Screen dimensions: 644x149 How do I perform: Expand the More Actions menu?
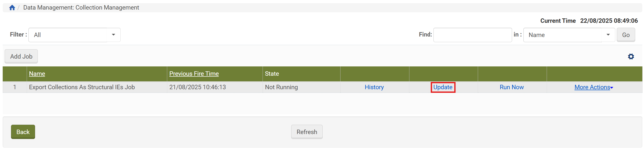pos(592,87)
